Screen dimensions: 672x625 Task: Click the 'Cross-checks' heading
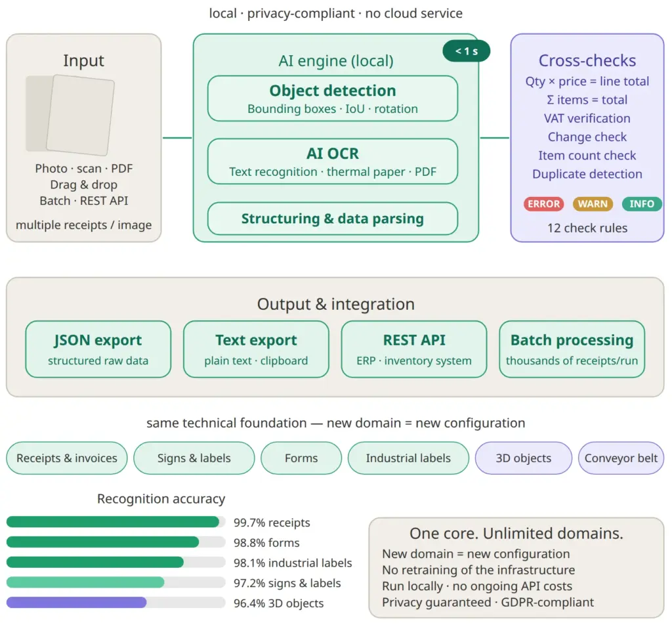587,60
